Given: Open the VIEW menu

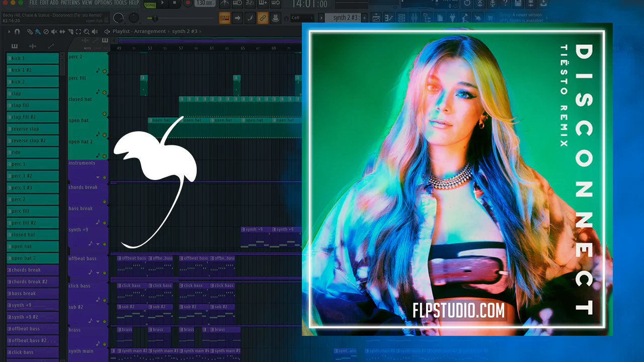Looking at the screenshot, I should pyautogui.click(x=87, y=3).
